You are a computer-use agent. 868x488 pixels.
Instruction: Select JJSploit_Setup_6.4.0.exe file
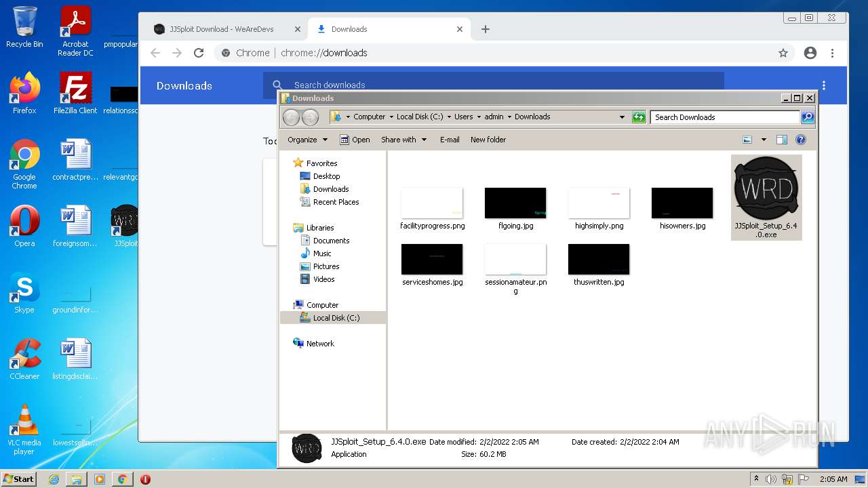(766, 197)
